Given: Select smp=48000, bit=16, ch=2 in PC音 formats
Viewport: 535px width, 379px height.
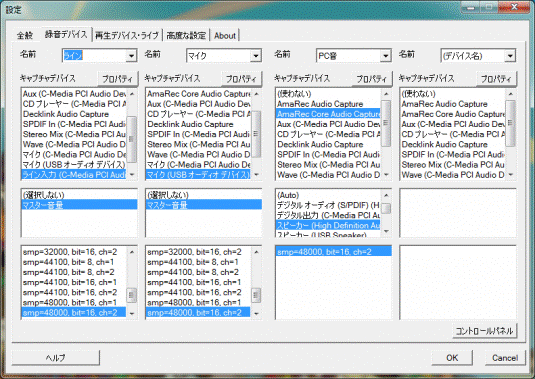Looking at the screenshot, I should pos(334,252).
